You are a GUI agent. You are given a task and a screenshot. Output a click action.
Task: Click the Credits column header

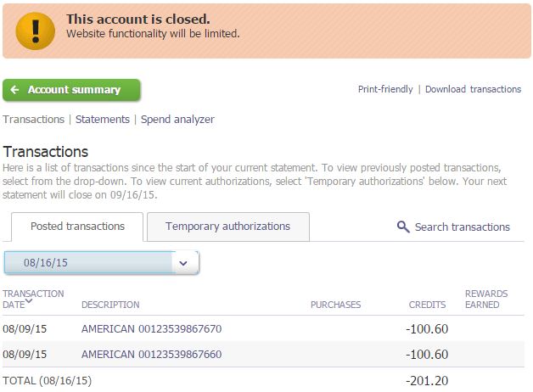click(427, 305)
